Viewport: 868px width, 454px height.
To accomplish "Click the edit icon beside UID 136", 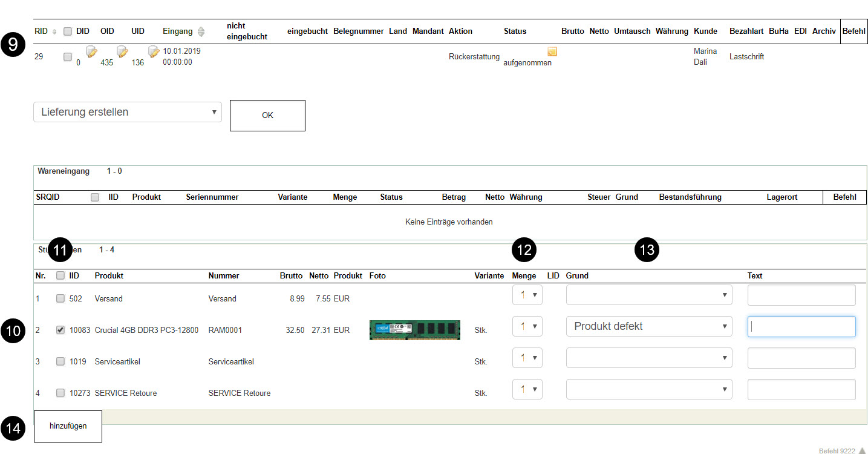I will 154,52.
